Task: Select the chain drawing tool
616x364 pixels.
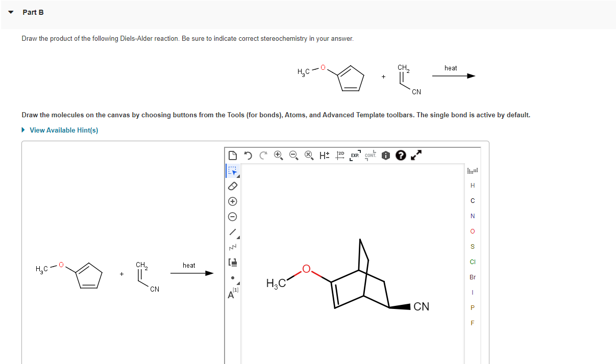Action: pos(232,247)
